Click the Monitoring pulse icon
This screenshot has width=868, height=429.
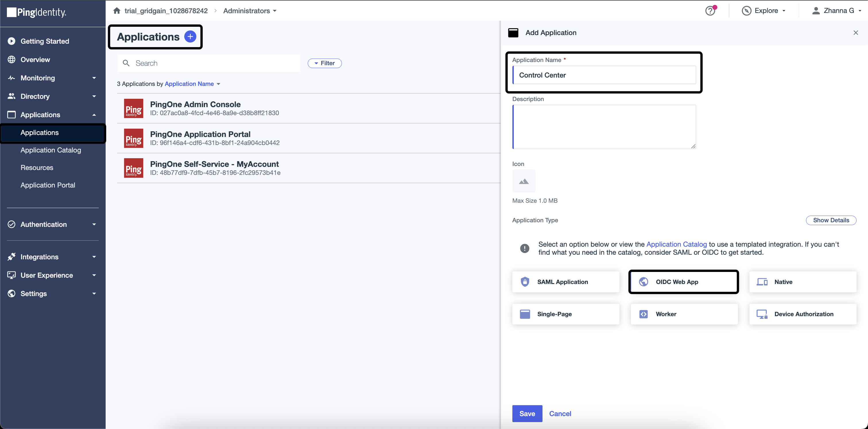pos(11,78)
